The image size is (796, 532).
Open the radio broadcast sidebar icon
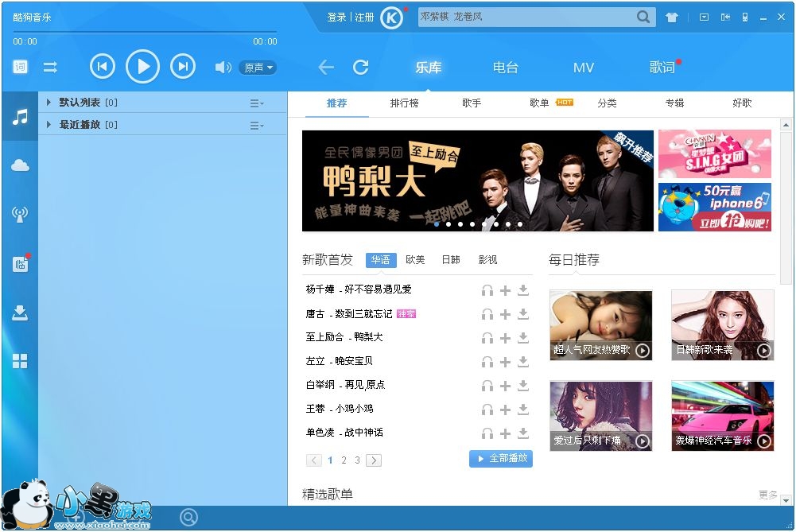(21, 214)
